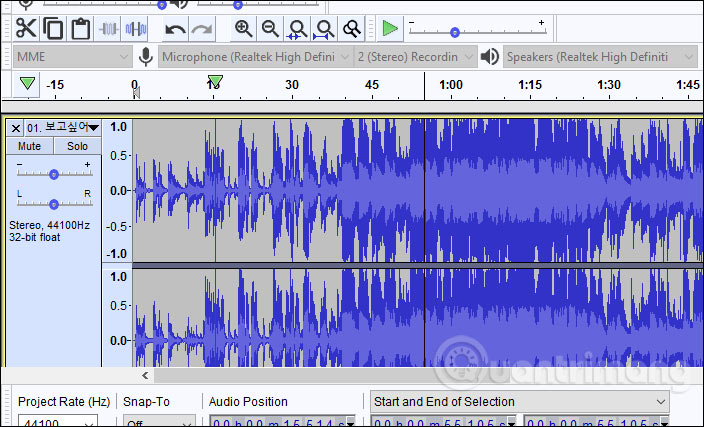Solo the 01. 보고싶어 track

tap(76, 146)
